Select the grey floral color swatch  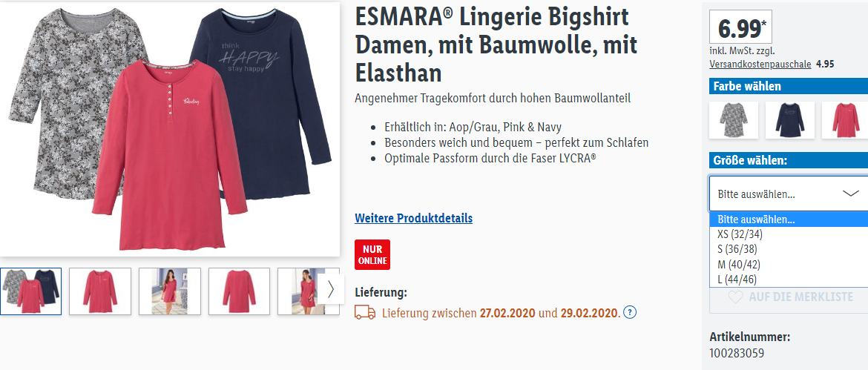click(x=734, y=120)
